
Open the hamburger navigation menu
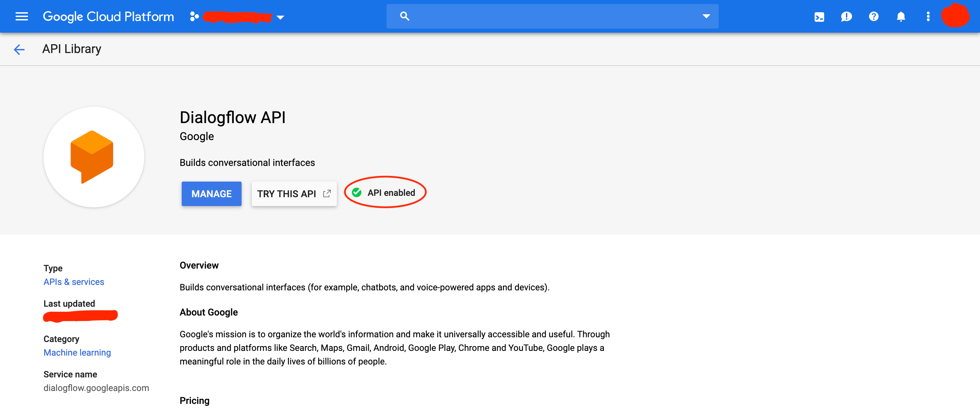(x=22, y=16)
